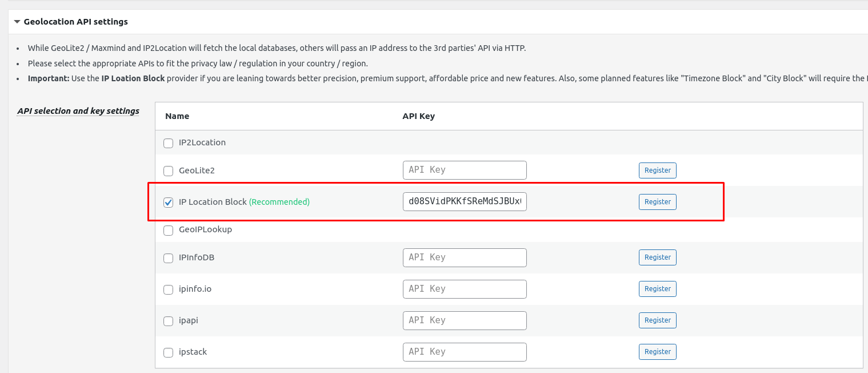Enable the GeoLite2 provider checkbox
Image resolution: width=868 pixels, height=373 pixels.
coord(168,170)
